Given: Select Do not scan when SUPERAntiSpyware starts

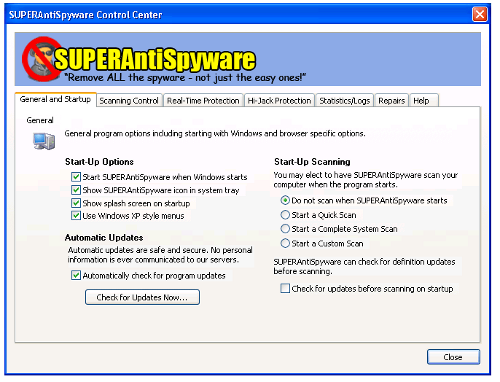Looking at the screenshot, I should point(285,200).
